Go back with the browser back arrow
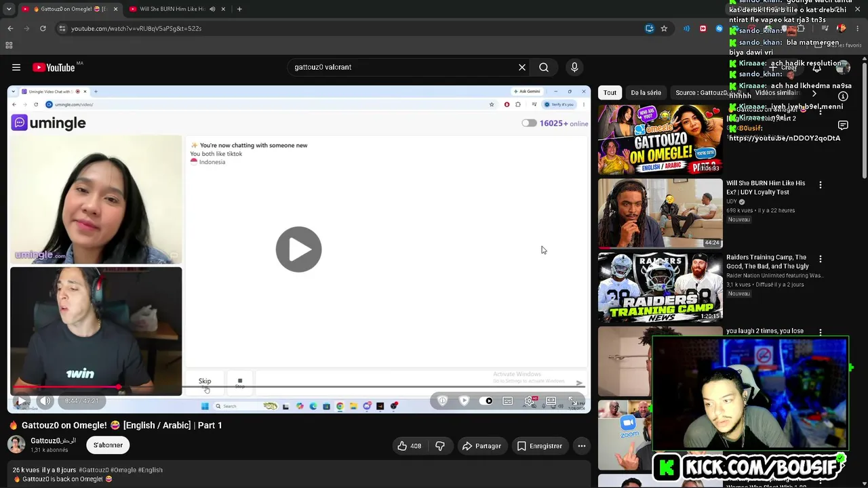This screenshot has height=488, width=868. [10, 28]
